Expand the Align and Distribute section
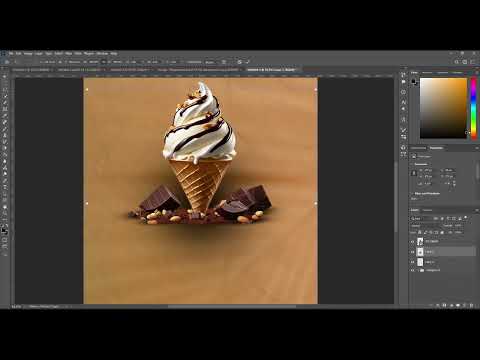 (x=412, y=193)
